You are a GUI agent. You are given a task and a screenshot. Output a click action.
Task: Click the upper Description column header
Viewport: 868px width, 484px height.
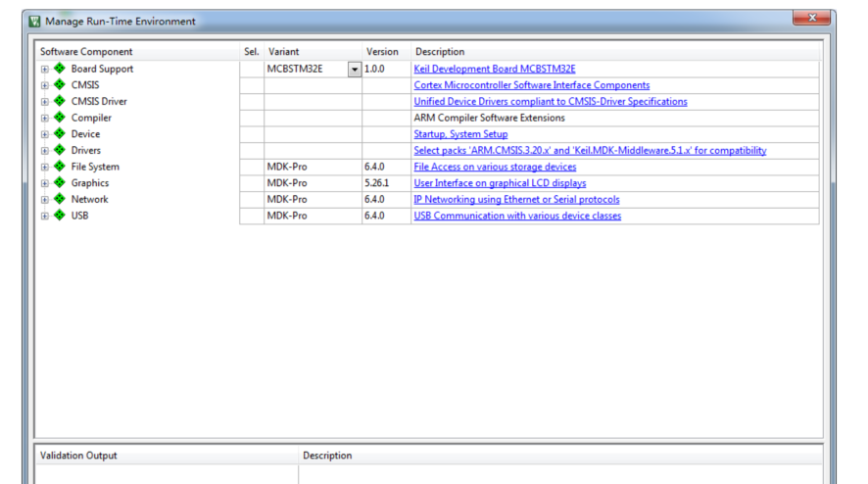pyautogui.click(x=440, y=52)
